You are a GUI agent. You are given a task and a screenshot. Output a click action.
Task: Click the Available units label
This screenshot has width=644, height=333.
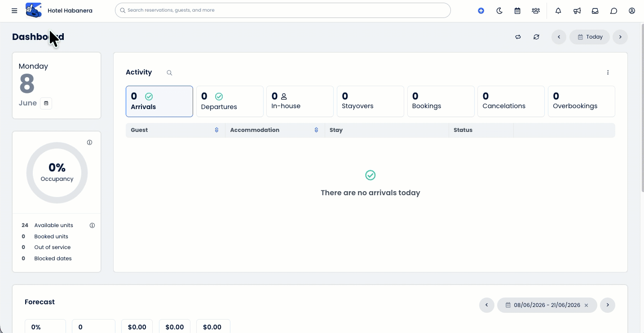point(53,225)
